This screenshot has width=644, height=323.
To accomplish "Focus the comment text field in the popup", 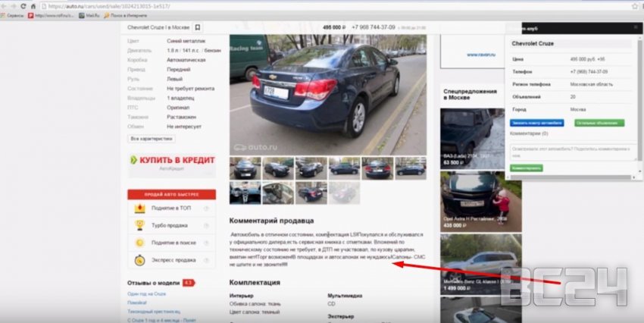I will (573, 151).
